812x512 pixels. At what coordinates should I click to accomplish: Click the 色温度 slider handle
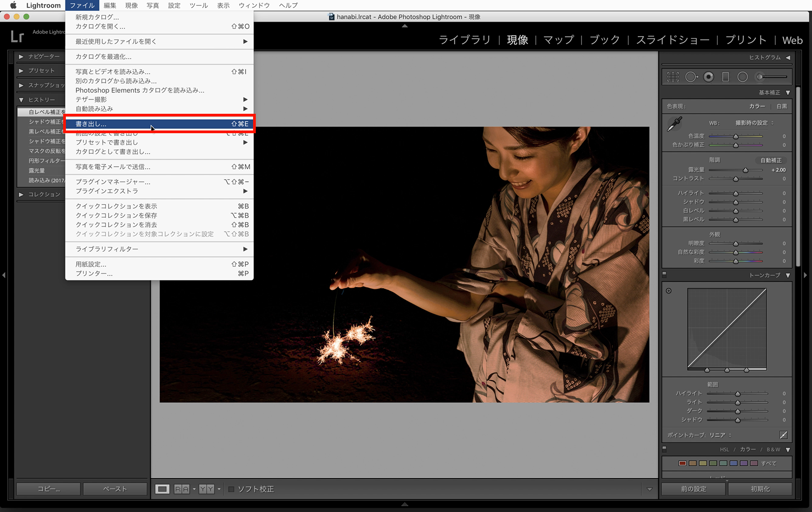(736, 136)
